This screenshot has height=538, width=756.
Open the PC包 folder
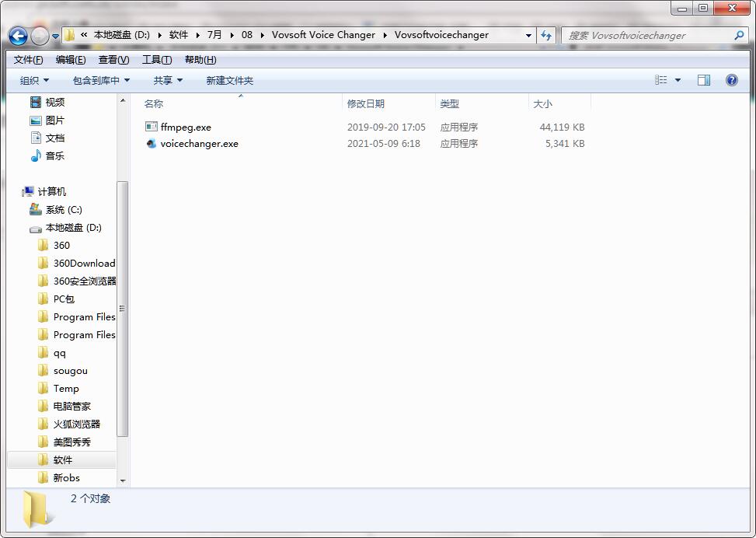(56, 299)
